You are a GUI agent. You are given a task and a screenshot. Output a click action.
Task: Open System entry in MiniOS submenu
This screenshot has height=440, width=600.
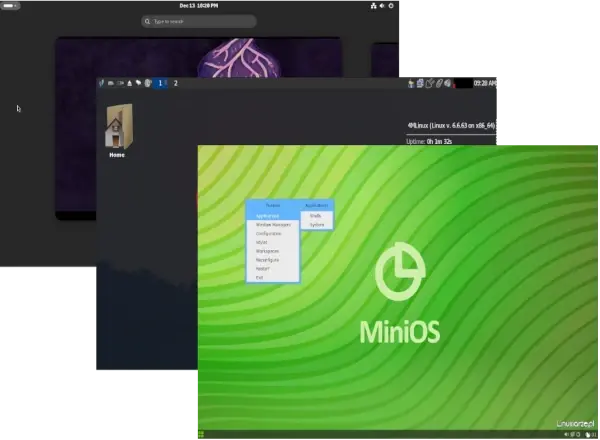316,225
